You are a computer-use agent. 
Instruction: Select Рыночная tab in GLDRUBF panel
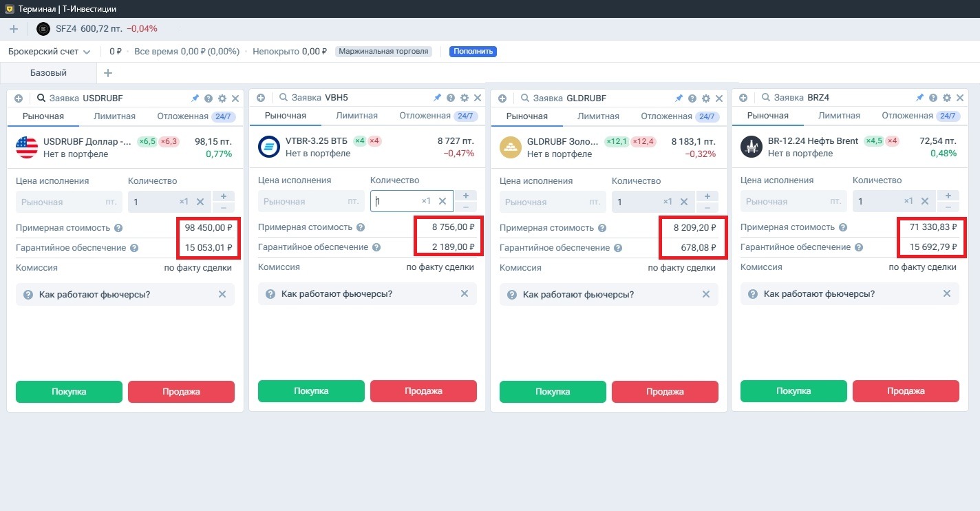pyautogui.click(x=527, y=116)
